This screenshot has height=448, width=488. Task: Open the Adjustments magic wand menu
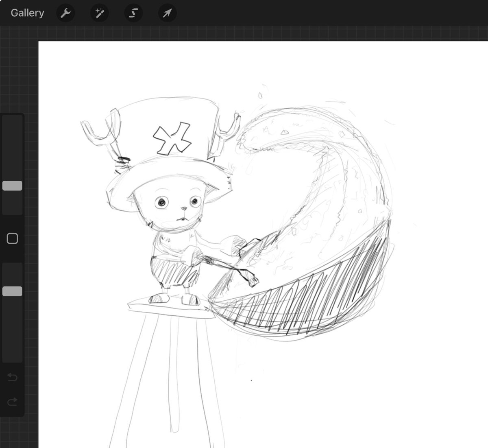pyautogui.click(x=99, y=13)
